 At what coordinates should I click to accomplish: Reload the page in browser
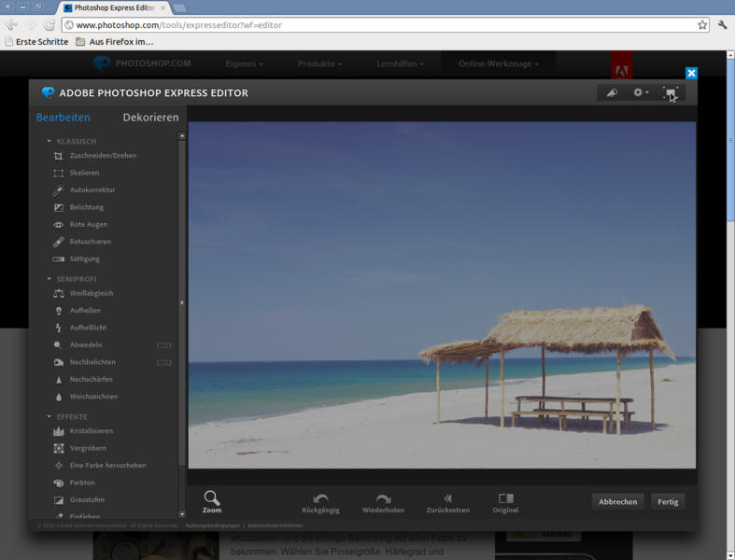coord(49,25)
